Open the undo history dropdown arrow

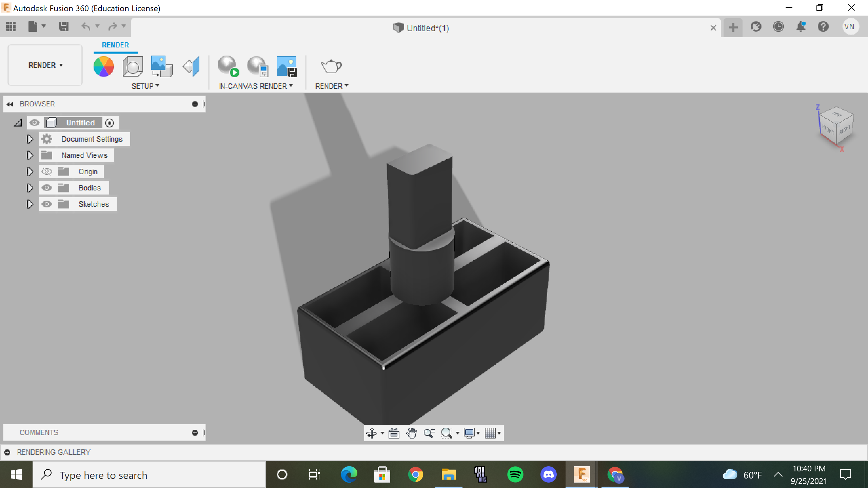pyautogui.click(x=97, y=26)
